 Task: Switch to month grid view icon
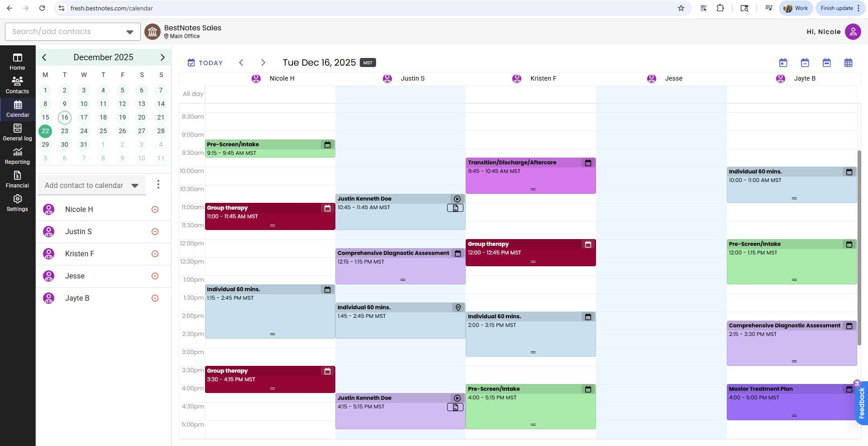coord(848,62)
